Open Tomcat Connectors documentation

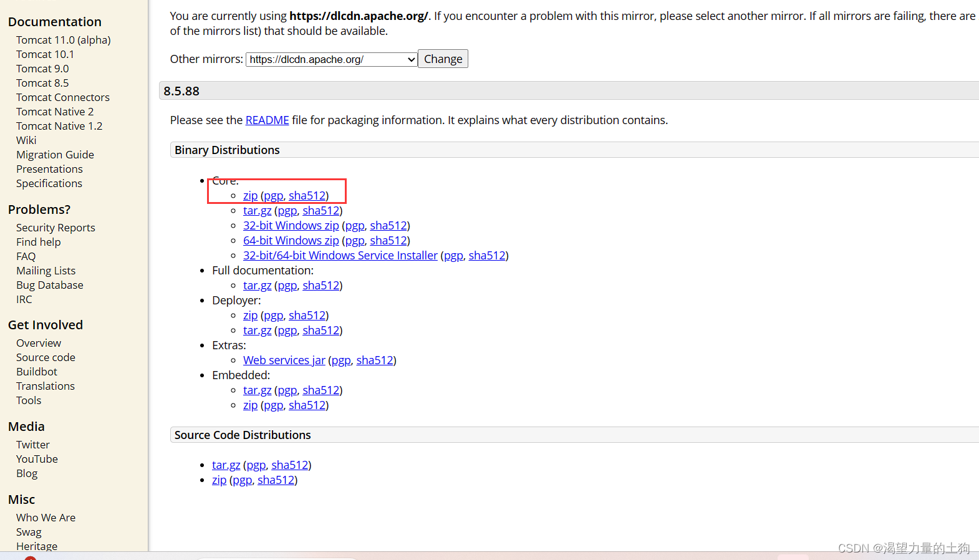63,97
